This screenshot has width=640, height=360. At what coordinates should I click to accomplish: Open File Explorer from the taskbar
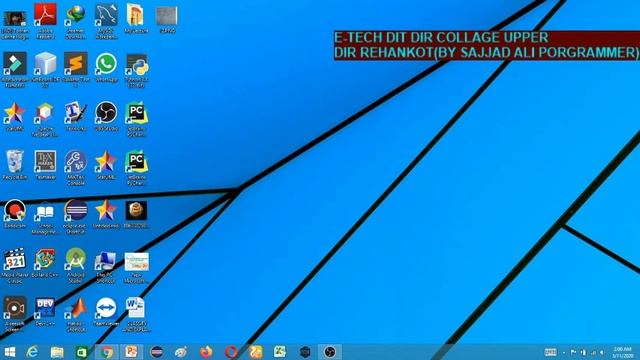coord(57,352)
